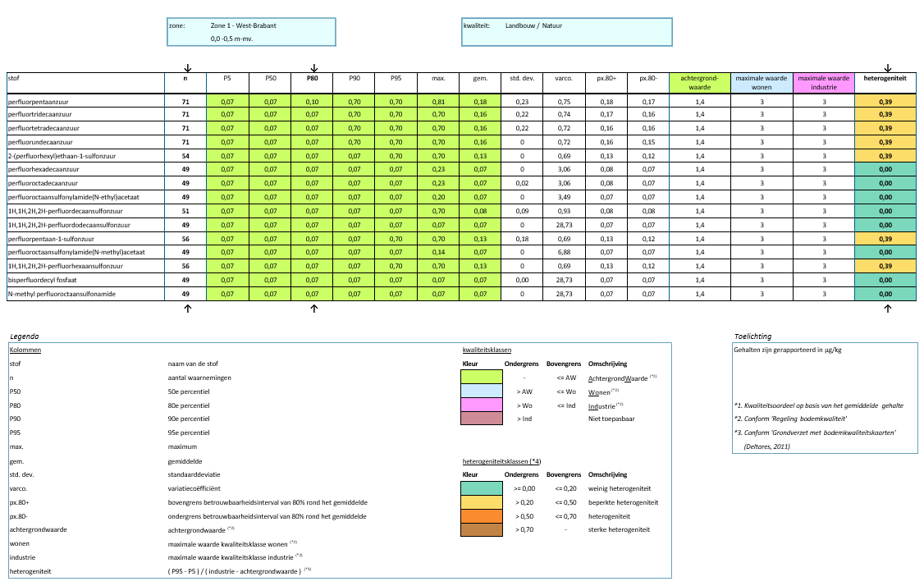The height and width of the screenshot is (586, 924).
Task: Click the 'Toelichting' heading
Action: click(752, 336)
